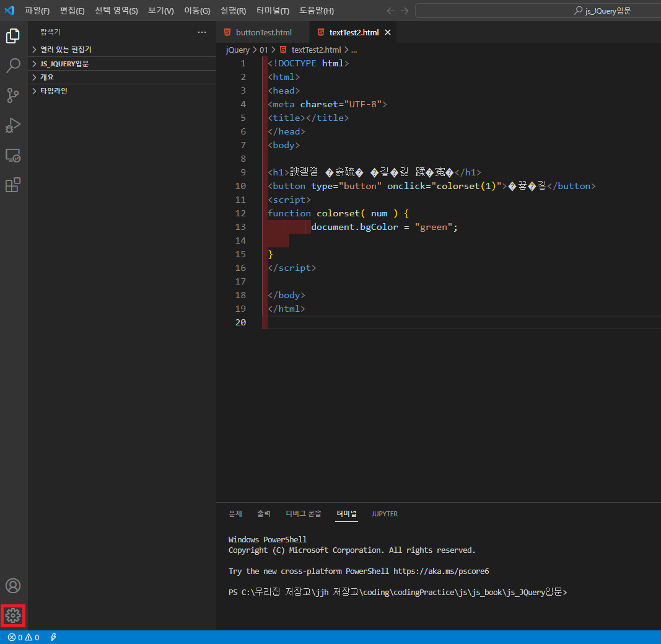Viewport: 661px width, 644px height.
Task: Open the Explorer view icon
Action: coord(13,36)
